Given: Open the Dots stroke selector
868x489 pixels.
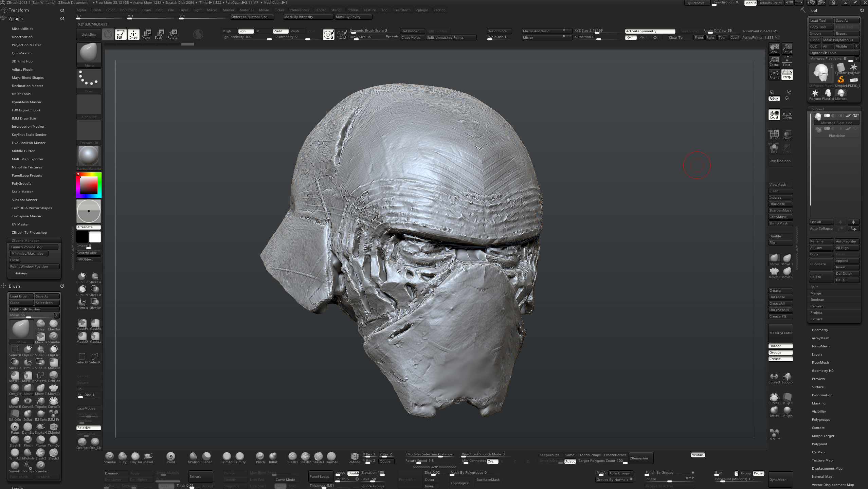Looking at the screenshot, I should tap(89, 81).
